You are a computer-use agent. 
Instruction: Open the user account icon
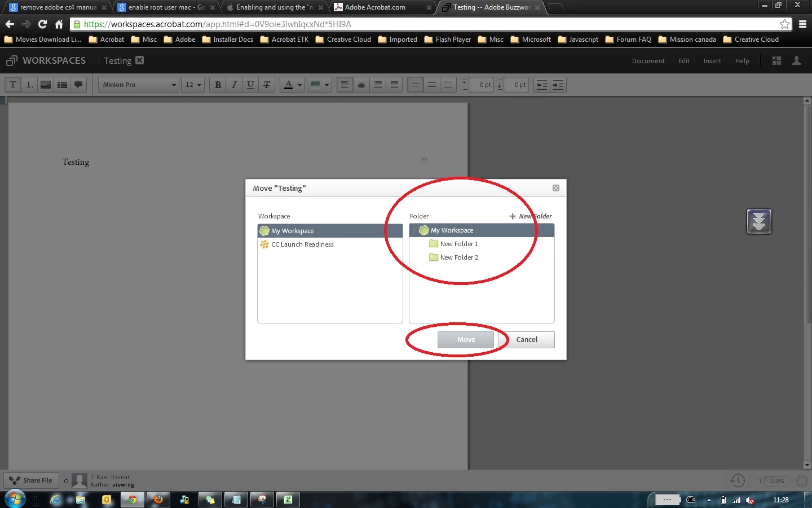pyautogui.click(x=797, y=60)
